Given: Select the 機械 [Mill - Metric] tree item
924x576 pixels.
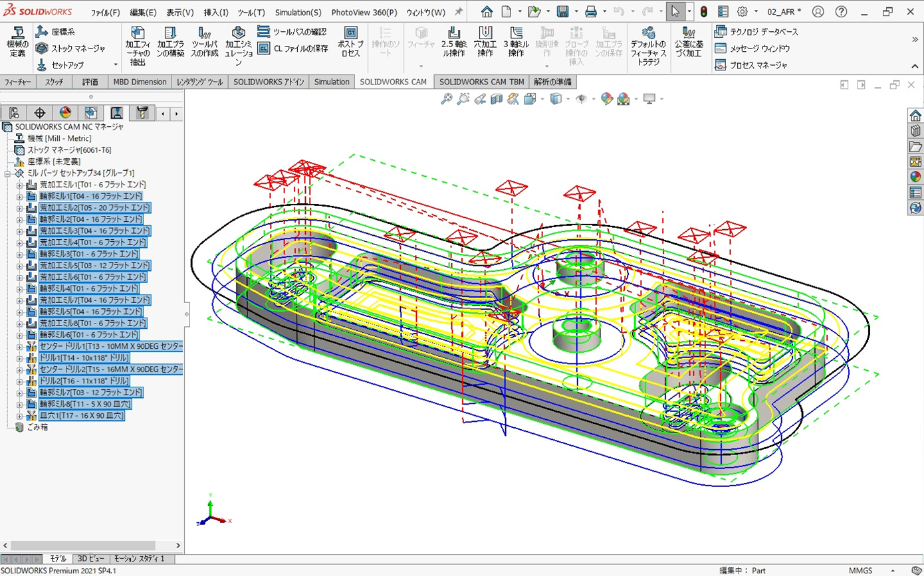Looking at the screenshot, I should click(53, 138).
